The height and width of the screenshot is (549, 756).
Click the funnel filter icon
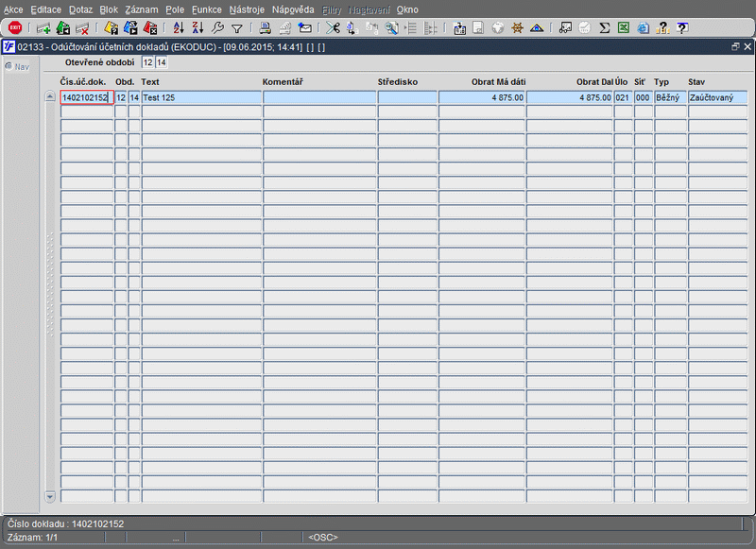tap(237, 29)
